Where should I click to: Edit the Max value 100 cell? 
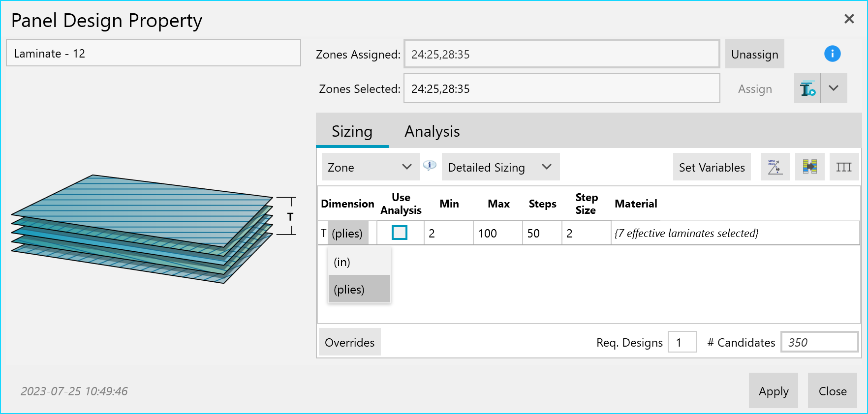point(498,233)
